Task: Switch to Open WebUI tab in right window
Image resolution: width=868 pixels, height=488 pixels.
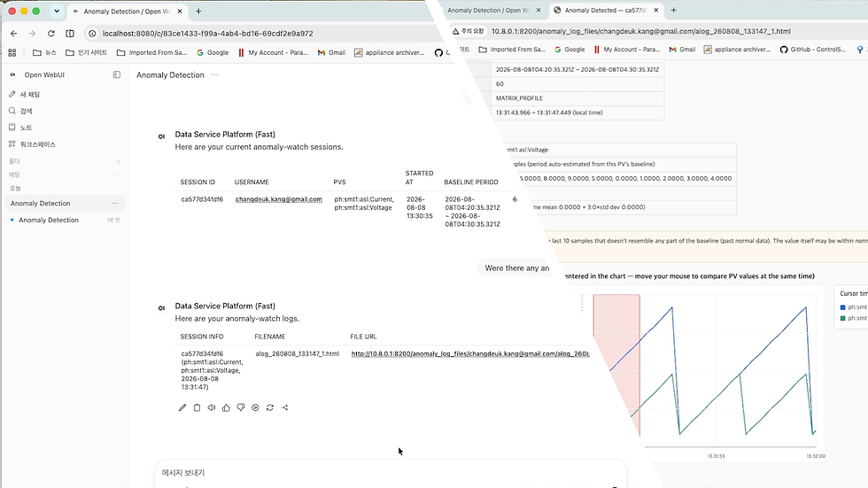Action: pos(487,10)
